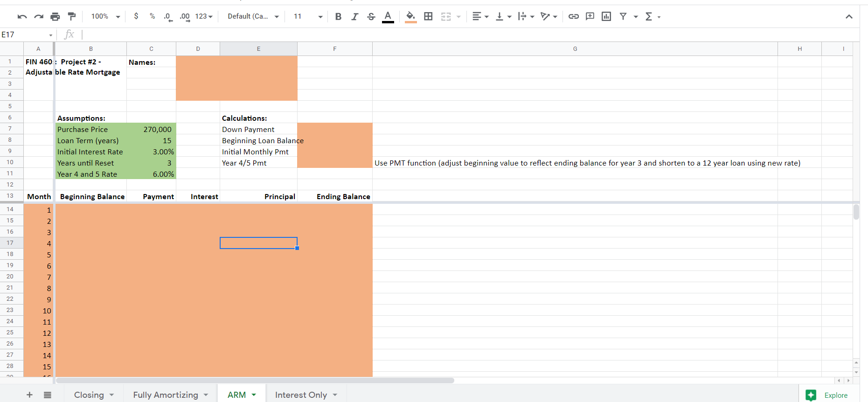Open the ARM tab dropdown arrow
The height and width of the screenshot is (402, 868).
(x=254, y=395)
